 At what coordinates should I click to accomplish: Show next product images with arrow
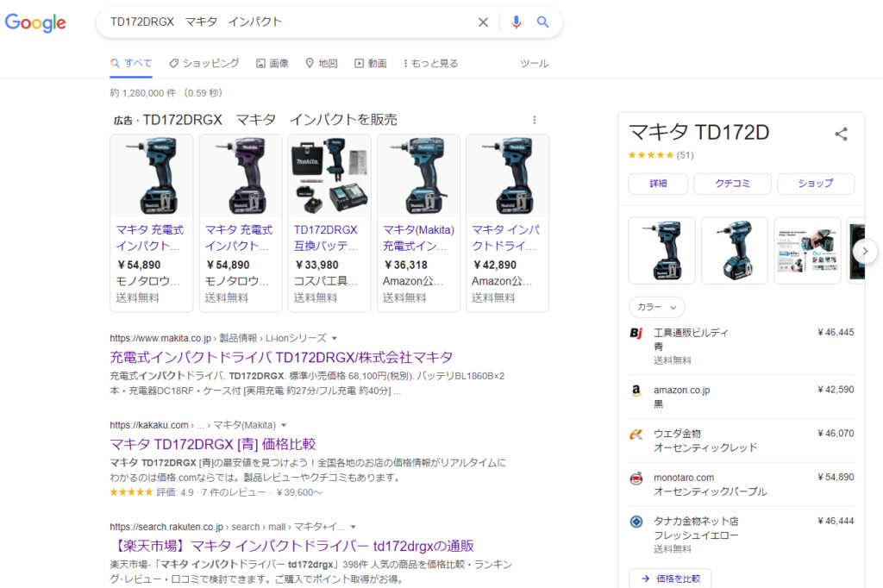coord(865,250)
